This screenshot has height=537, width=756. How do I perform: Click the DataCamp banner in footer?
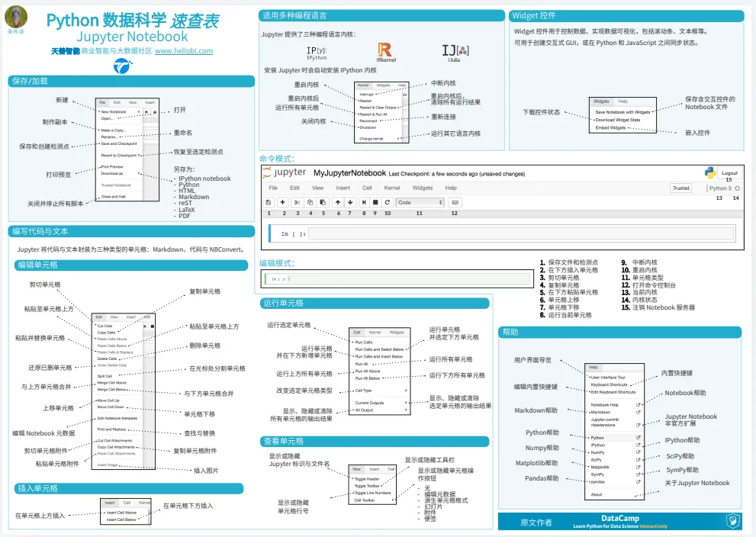pyautogui.click(x=619, y=521)
